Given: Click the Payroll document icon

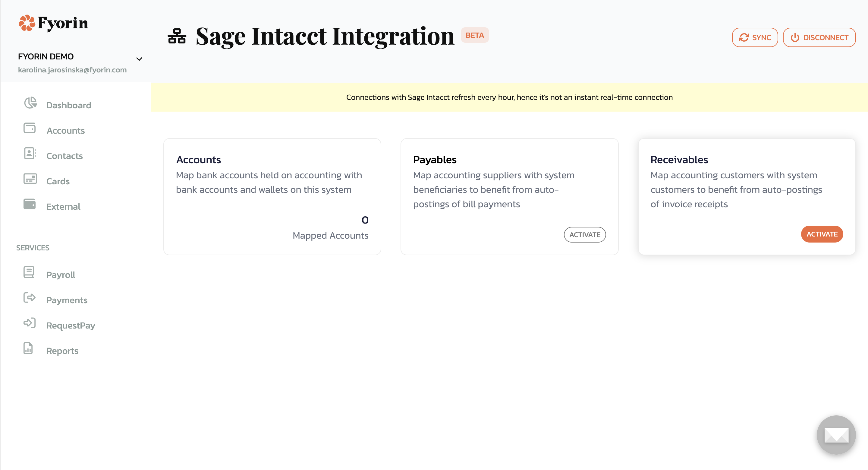Looking at the screenshot, I should (29, 272).
